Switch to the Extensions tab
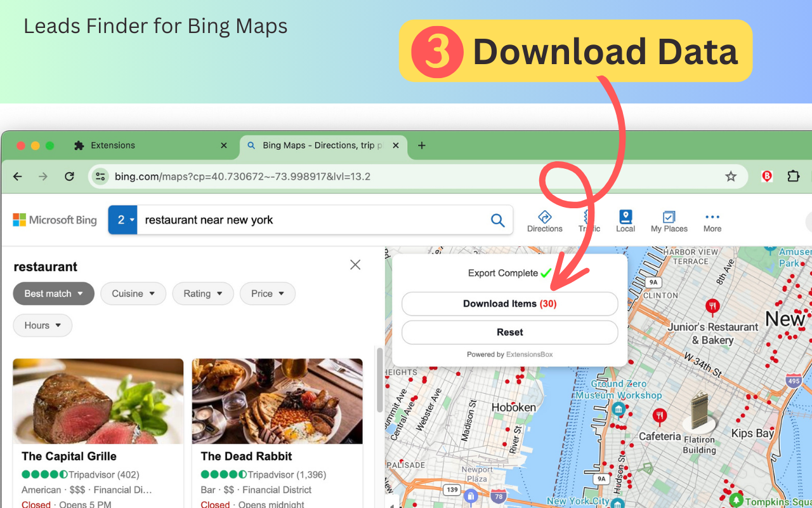The height and width of the screenshot is (508, 812). (x=150, y=145)
